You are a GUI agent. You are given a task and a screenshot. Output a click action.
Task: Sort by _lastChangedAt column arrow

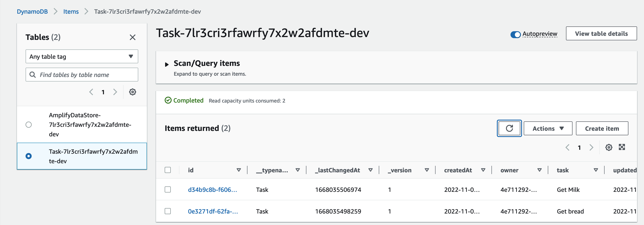coord(371,170)
